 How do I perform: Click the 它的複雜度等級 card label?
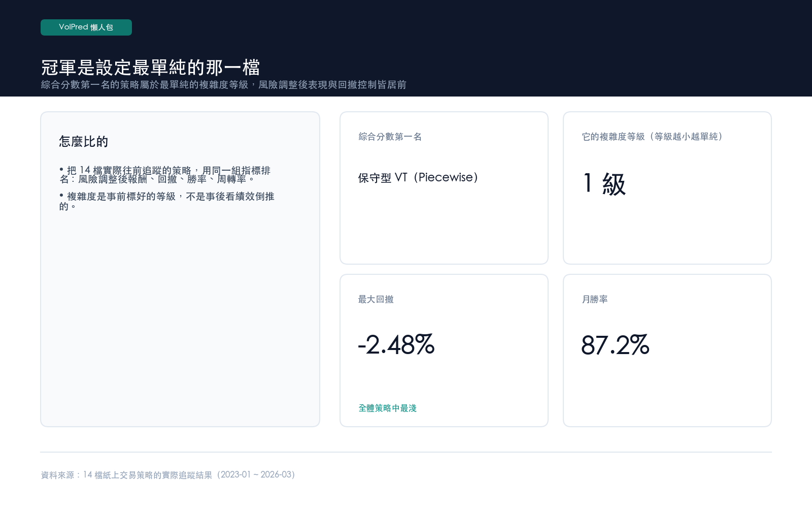652,137
